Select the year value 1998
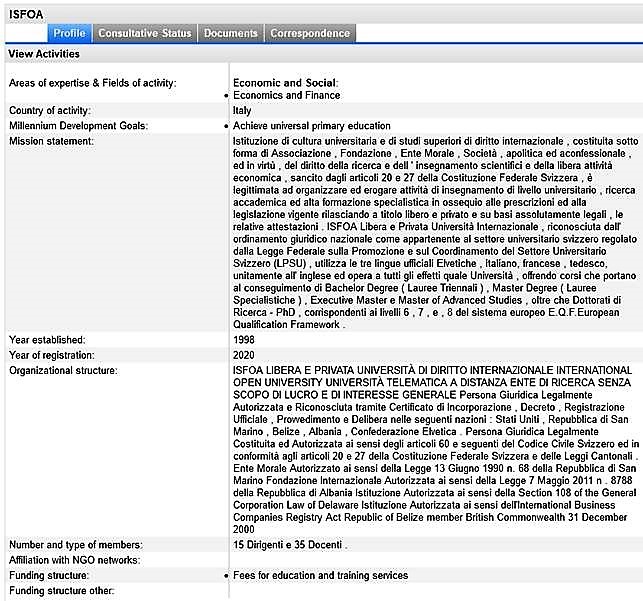The height and width of the screenshot is (601, 643). coord(244,340)
